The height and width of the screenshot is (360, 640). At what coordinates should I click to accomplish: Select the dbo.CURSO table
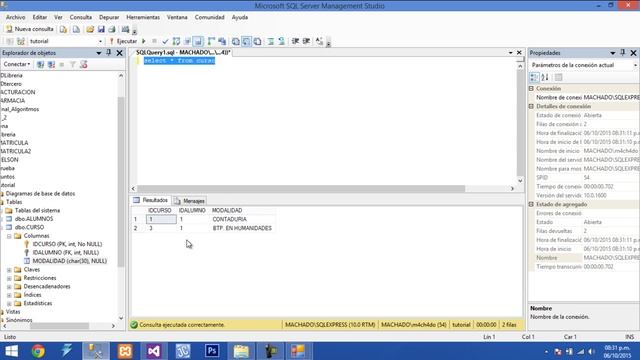[x=29, y=227]
